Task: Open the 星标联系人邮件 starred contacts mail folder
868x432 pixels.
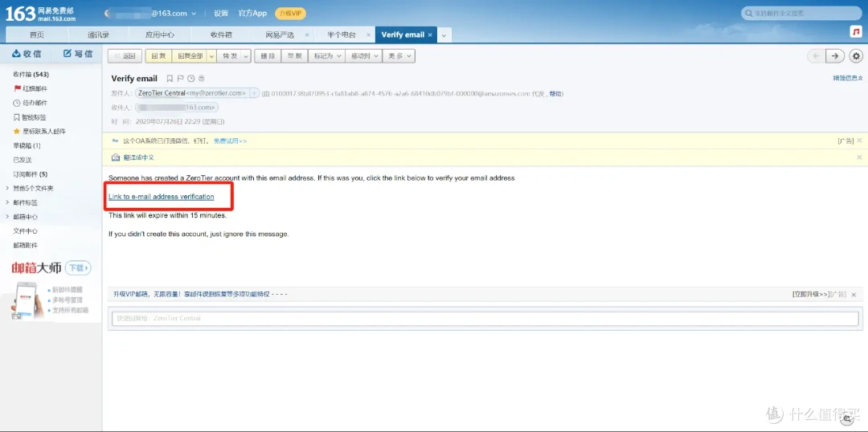Action: pyautogui.click(x=39, y=132)
